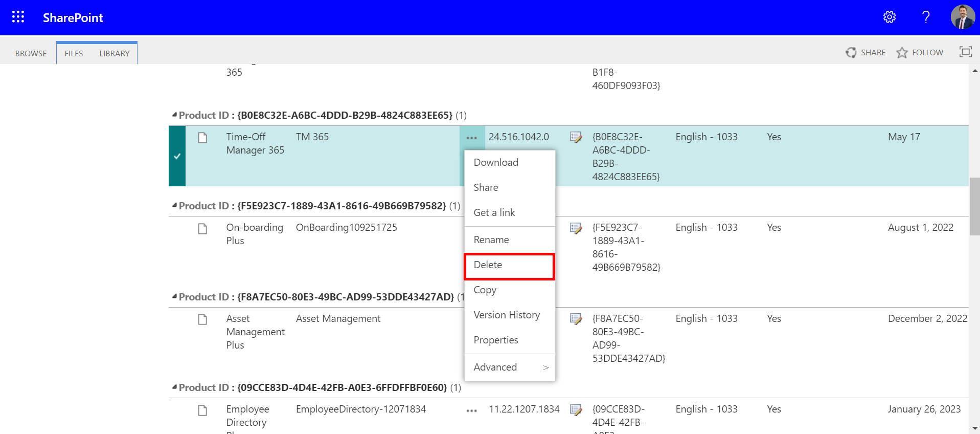Image resolution: width=980 pixels, height=434 pixels.
Task: Open the app launcher waffle icon
Action: click(18, 17)
